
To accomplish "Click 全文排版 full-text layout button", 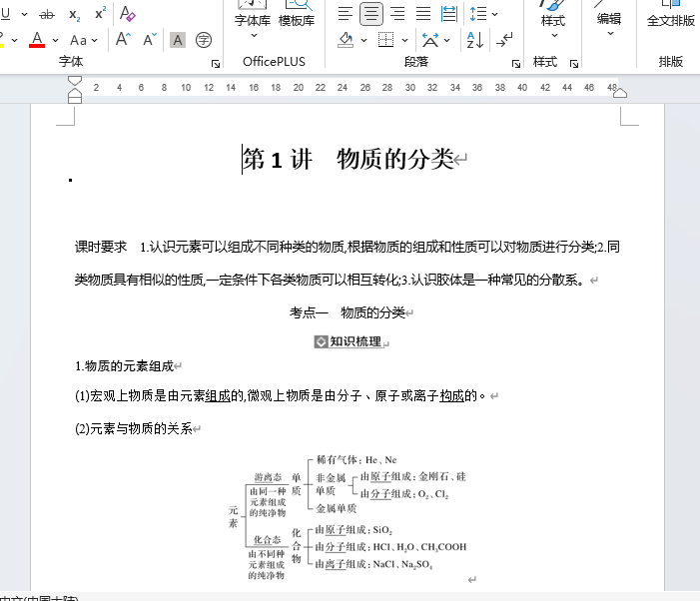I will tap(671, 14).
